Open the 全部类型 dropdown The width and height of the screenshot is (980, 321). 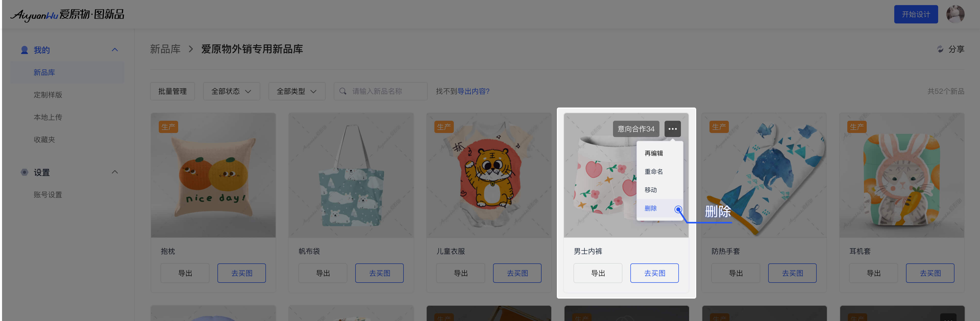tap(297, 91)
